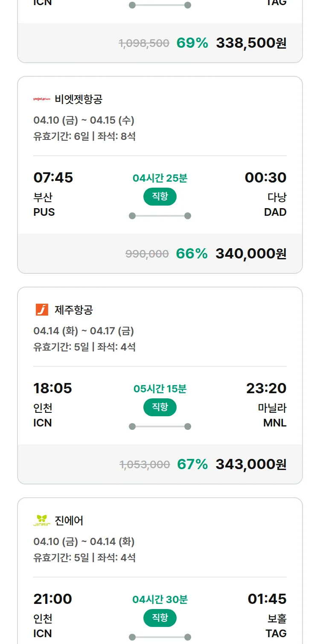Click the 21:00 Incheon departure time
The height and width of the screenshot is (644, 320).
pos(53,599)
